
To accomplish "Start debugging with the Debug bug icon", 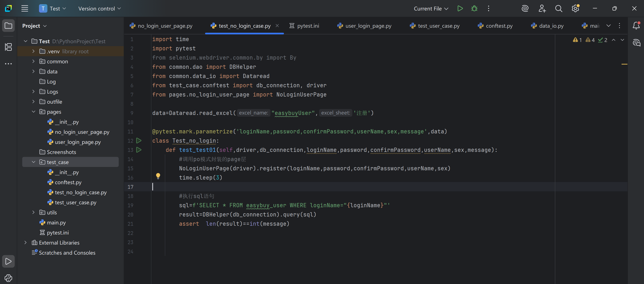I will point(474,9).
